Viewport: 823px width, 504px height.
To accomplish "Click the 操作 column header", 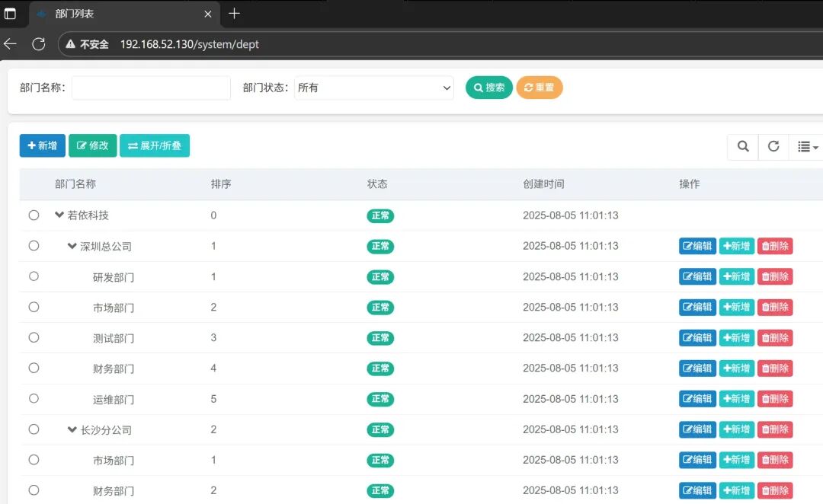I will [x=689, y=183].
